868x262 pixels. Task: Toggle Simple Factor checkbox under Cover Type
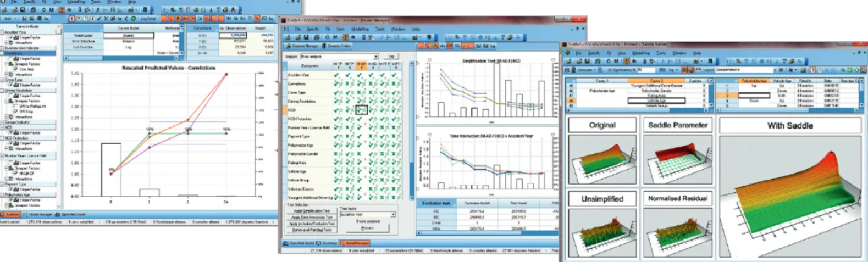[11, 85]
